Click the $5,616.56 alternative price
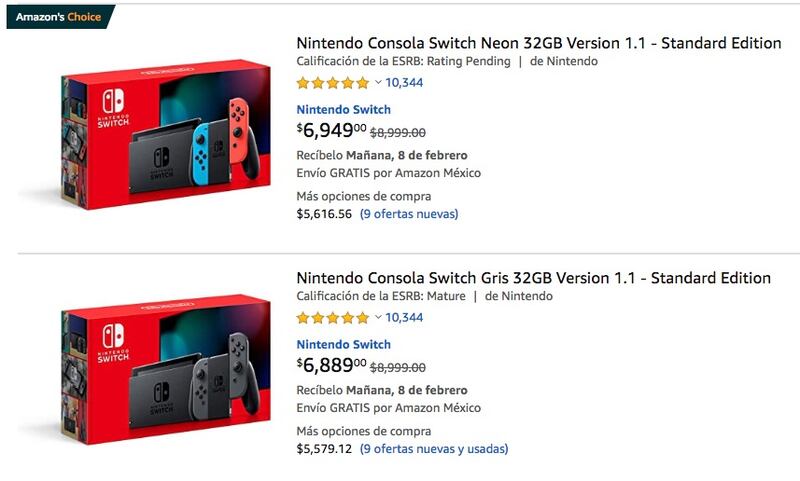800x481 pixels. click(x=325, y=214)
